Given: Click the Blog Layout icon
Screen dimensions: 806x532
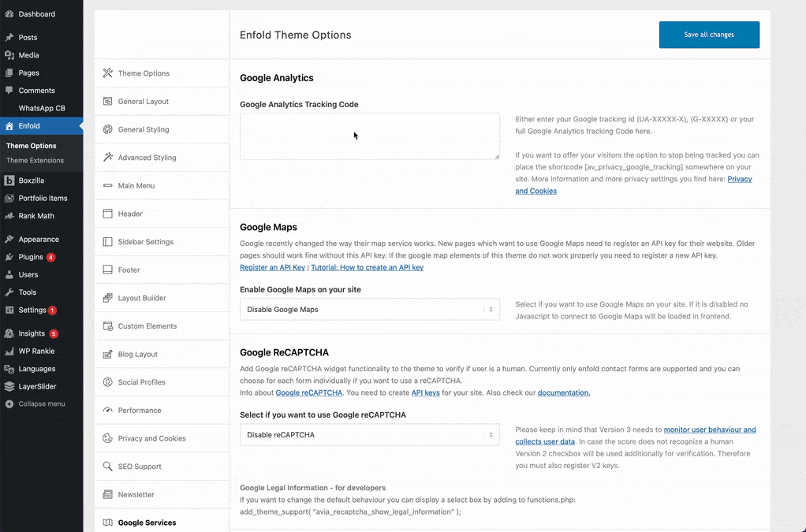Looking at the screenshot, I should 108,355.
